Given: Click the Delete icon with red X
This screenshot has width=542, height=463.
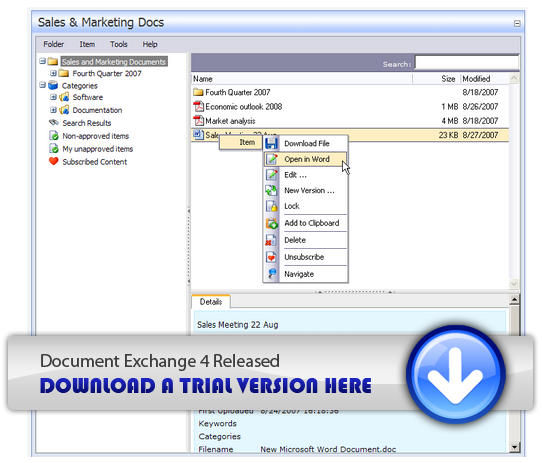Looking at the screenshot, I should 271,240.
